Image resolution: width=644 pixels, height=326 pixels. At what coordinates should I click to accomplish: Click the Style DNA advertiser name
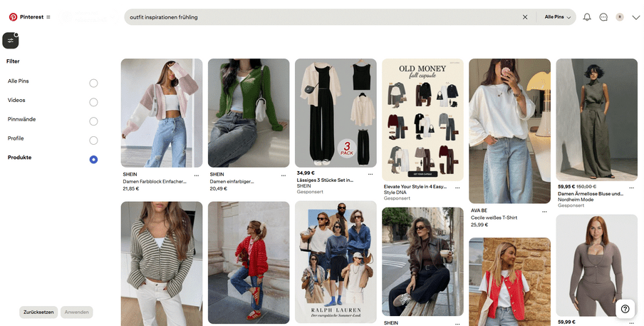click(395, 193)
